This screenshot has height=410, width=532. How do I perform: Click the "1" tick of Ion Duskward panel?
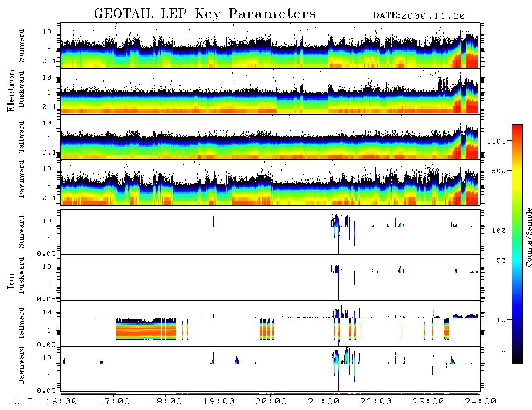pyautogui.click(x=49, y=285)
